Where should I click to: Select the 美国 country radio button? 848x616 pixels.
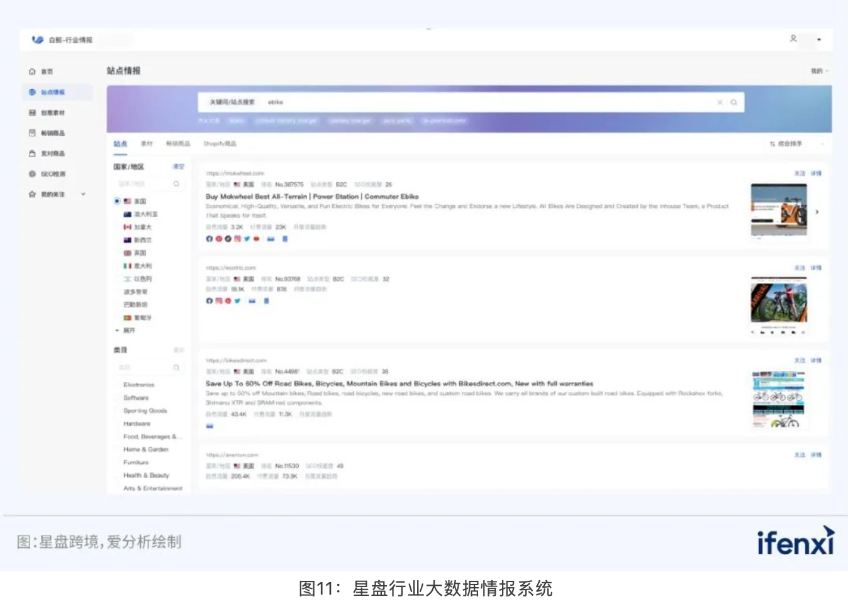click(117, 201)
